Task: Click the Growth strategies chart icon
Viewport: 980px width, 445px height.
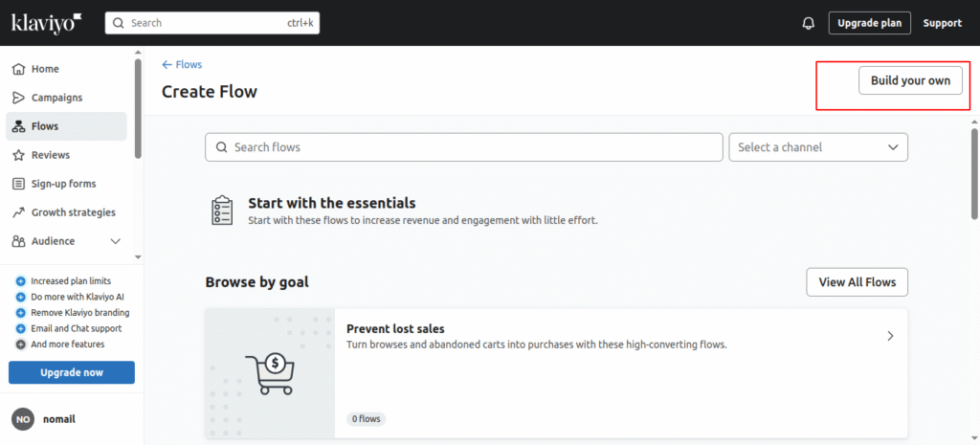Action: pyautogui.click(x=19, y=212)
